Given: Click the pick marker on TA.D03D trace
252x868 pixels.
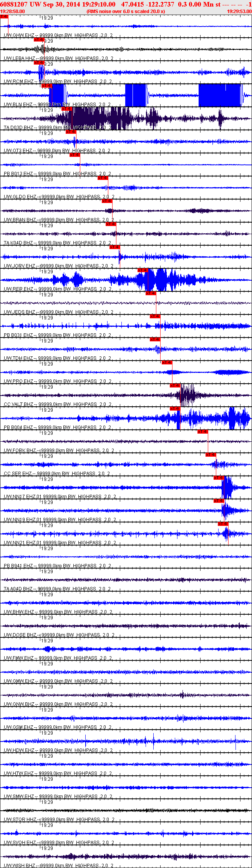Looking at the screenshot, I should coord(66,109).
